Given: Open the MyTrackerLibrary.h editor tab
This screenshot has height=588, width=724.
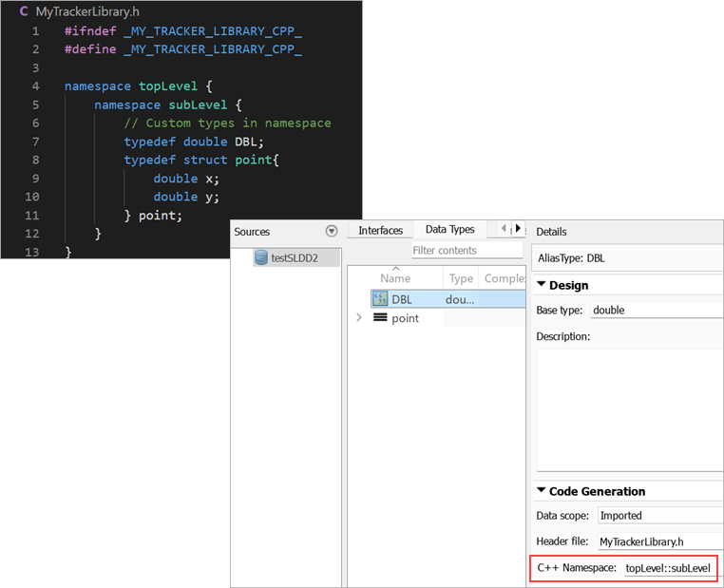Looking at the screenshot, I should click(87, 11).
